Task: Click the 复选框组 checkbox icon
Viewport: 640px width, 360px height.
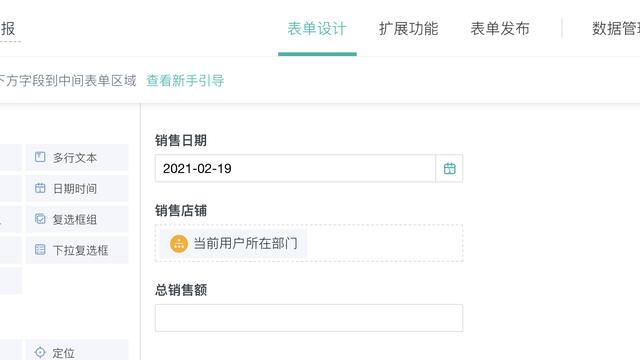Action: click(x=40, y=219)
